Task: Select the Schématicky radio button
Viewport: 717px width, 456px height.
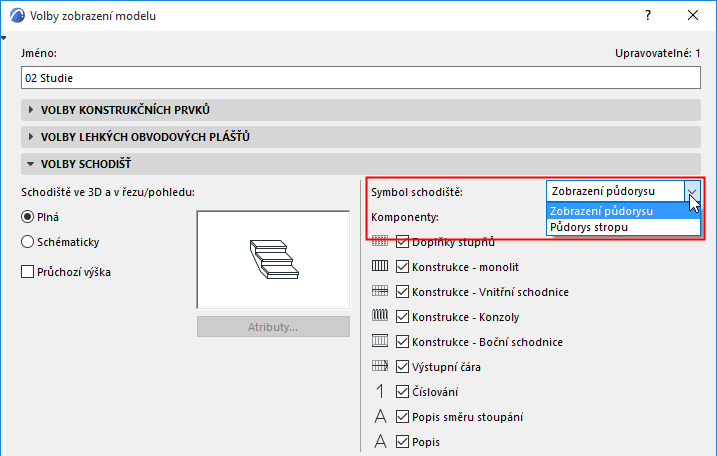Action: point(27,241)
